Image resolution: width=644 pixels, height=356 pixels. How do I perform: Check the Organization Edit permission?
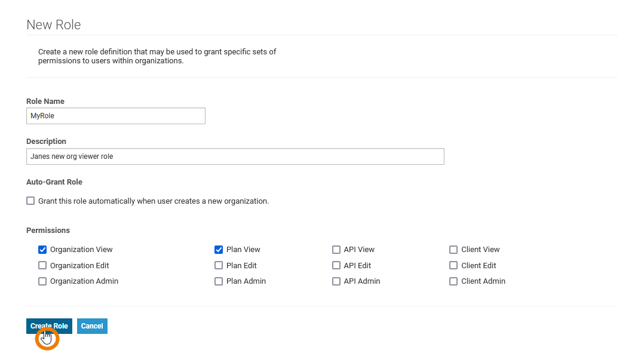click(x=42, y=266)
